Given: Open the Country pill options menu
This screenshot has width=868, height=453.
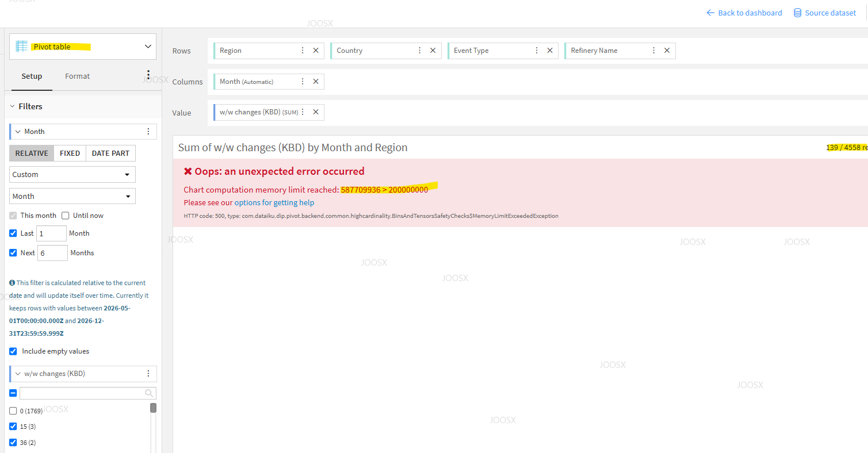Looking at the screenshot, I should pyautogui.click(x=420, y=51).
